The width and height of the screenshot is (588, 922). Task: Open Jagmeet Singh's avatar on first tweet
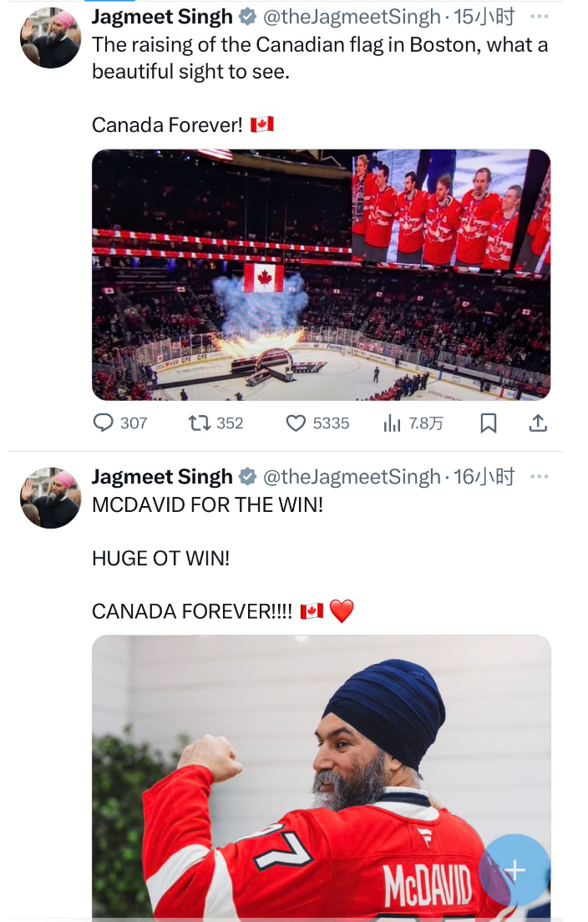pyautogui.click(x=50, y=38)
